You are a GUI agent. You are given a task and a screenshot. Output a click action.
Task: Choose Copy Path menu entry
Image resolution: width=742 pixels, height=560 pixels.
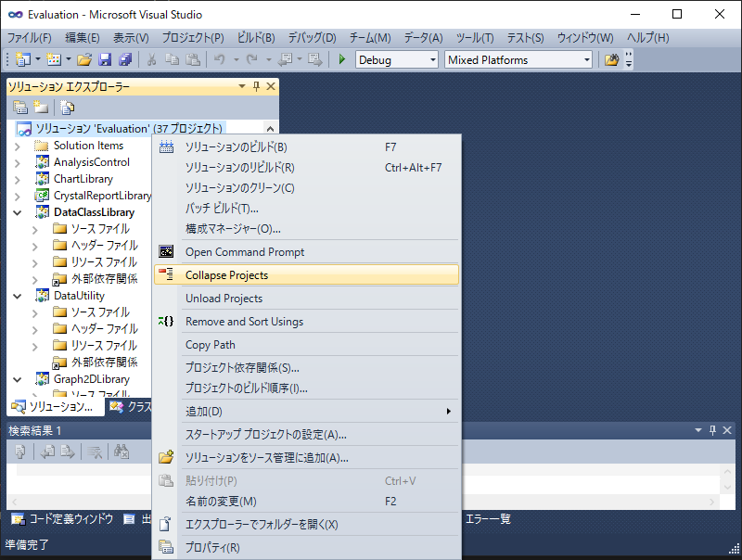tap(306, 345)
